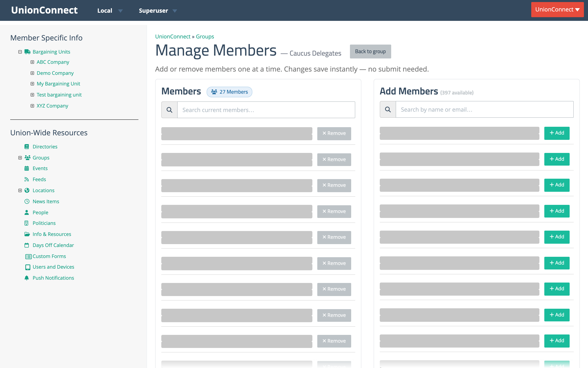
Task: Open the Feeds link
Action: coord(39,179)
